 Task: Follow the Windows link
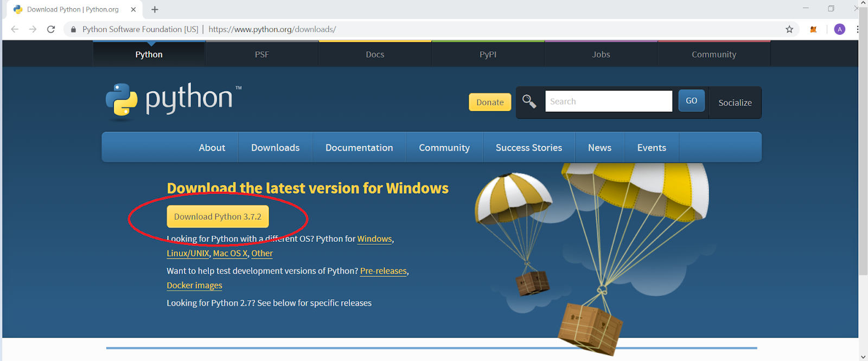click(374, 239)
